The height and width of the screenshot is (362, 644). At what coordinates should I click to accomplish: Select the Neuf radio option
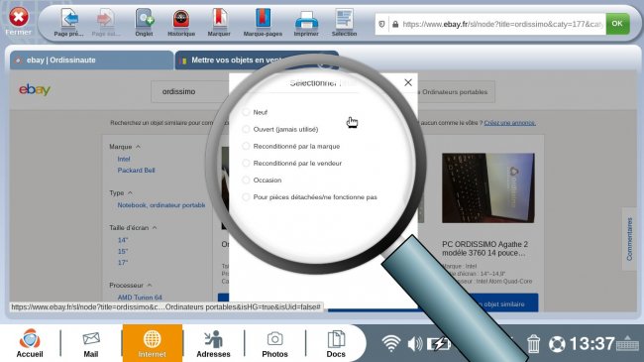click(x=246, y=112)
